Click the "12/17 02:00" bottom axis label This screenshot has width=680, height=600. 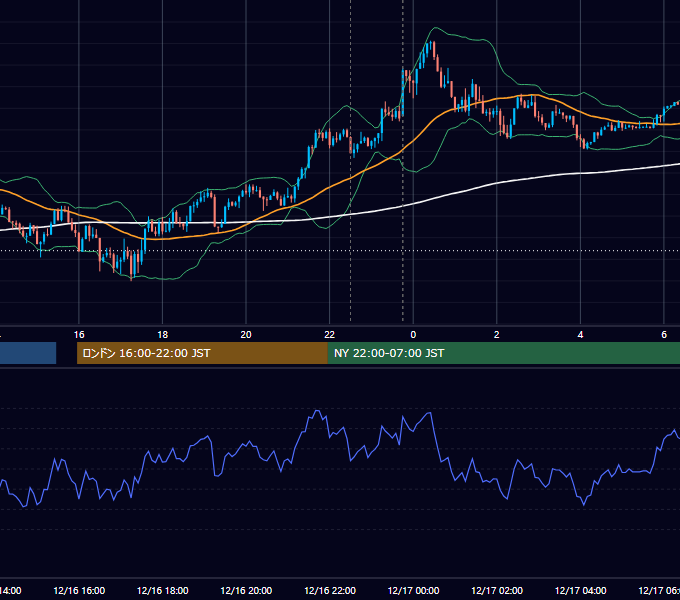tap(497, 591)
